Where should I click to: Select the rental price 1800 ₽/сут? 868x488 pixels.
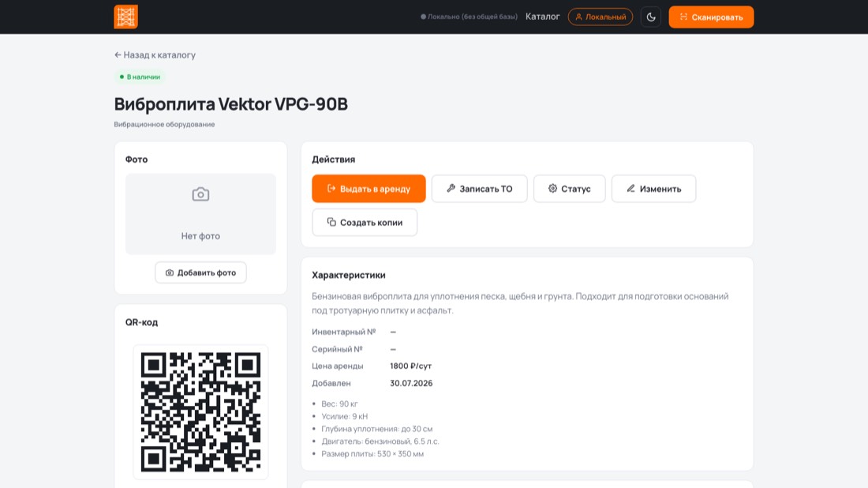click(411, 366)
